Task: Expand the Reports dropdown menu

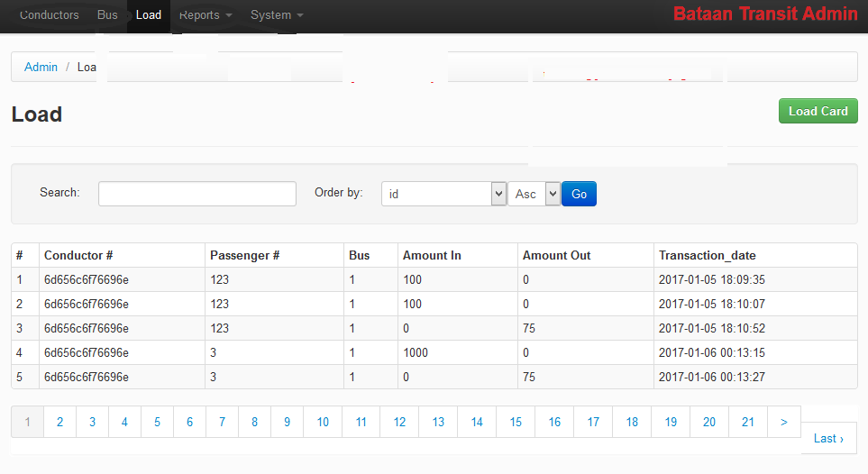Action: click(206, 15)
